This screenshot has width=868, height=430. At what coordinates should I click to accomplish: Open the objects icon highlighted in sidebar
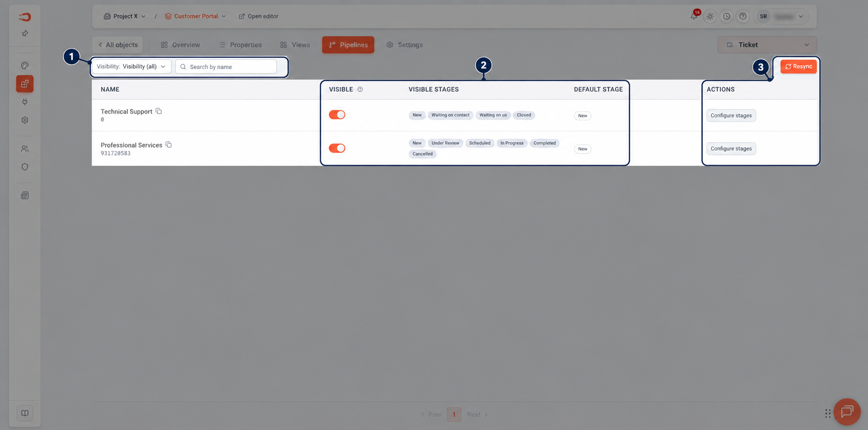pyautogui.click(x=25, y=84)
